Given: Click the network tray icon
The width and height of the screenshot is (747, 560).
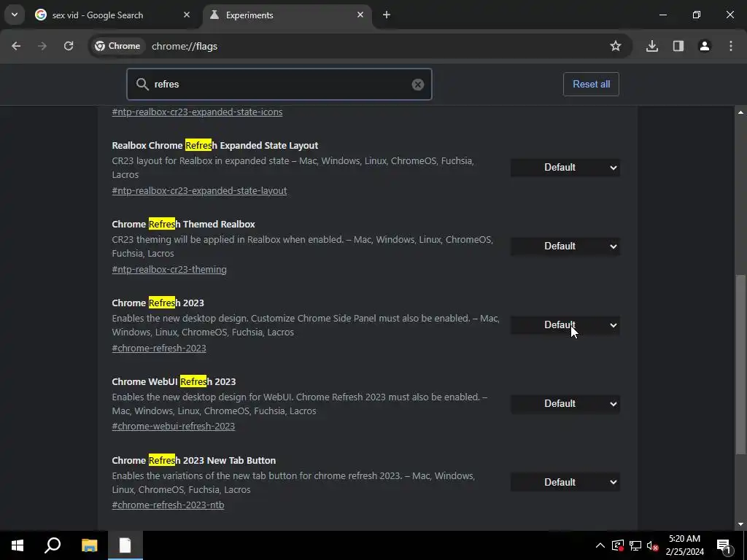Looking at the screenshot, I should click(x=635, y=545).
